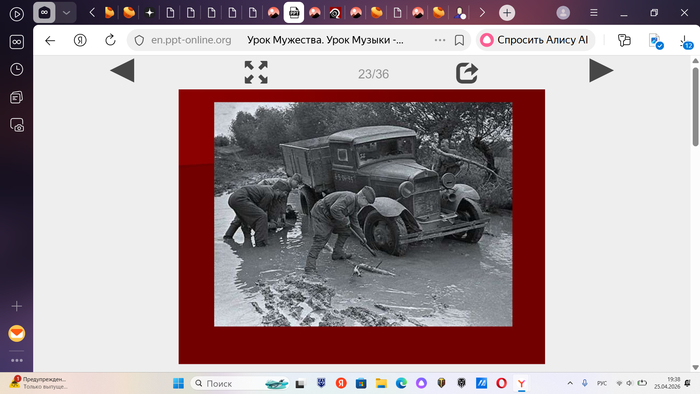
Task: Open the page translation icon with the check mark
Action: 655,41
